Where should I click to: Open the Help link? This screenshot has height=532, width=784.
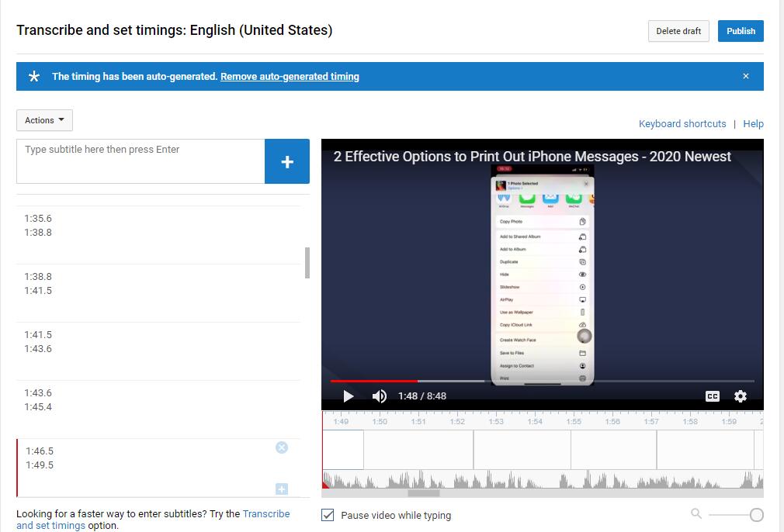click(x=753, y=124)
